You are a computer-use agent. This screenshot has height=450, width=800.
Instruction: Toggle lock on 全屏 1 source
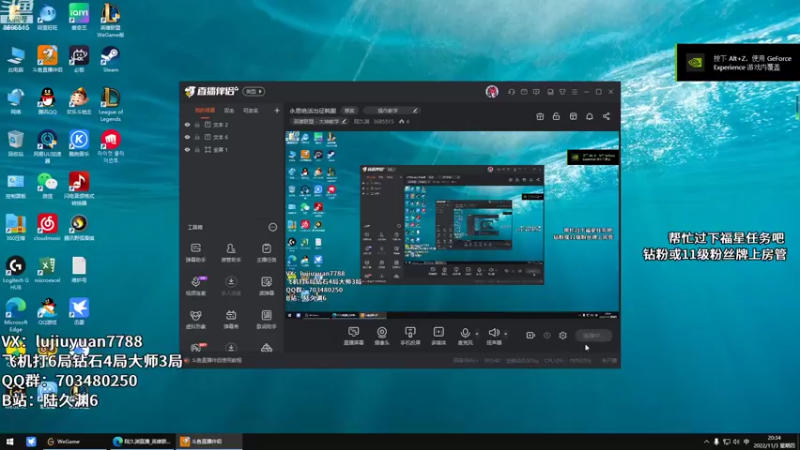click(x=197, y=149)
